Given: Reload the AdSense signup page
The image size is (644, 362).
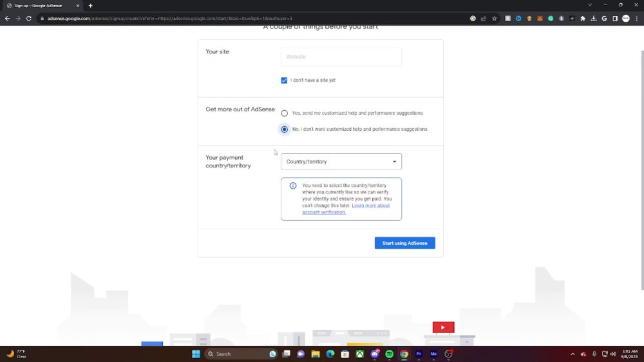Looking at the screenshot, I should click(29, 19).
